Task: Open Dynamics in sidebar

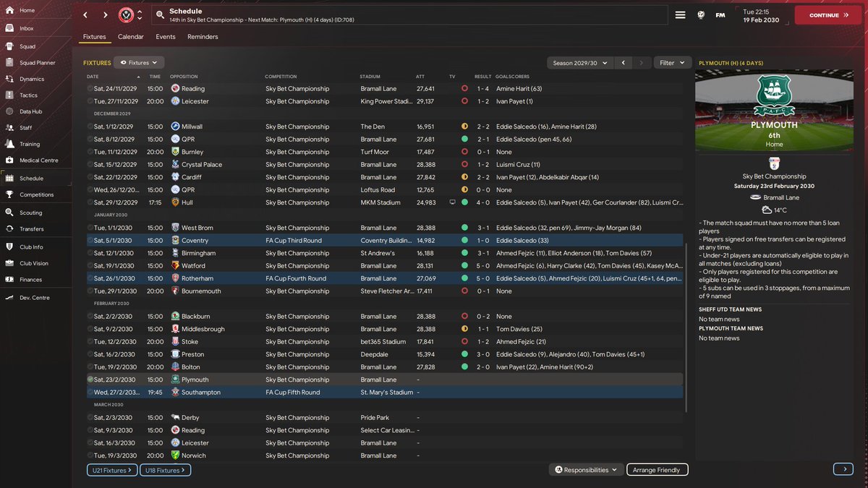Action: pyautogui.click(x=33, y=79)
